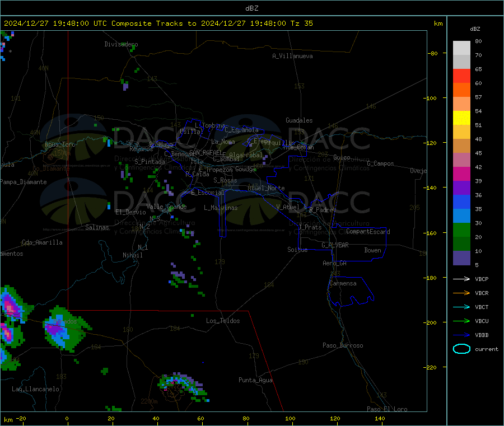Screen dimensions: 504x426
Task: Select the 'Soitue' map label
Action: 297,250
